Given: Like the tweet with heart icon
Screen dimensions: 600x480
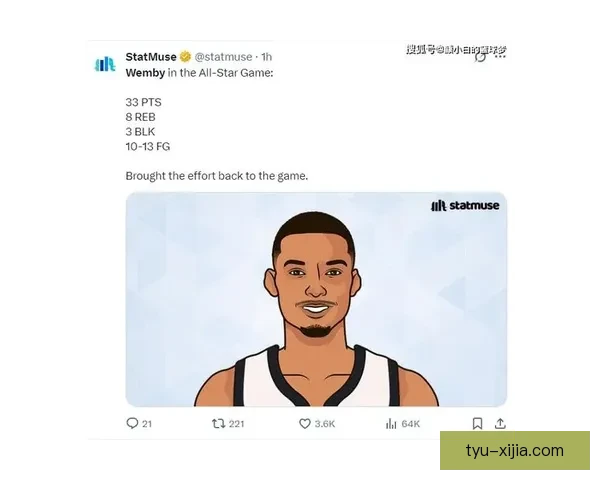Looking at the screenshot, I should 305,423.
